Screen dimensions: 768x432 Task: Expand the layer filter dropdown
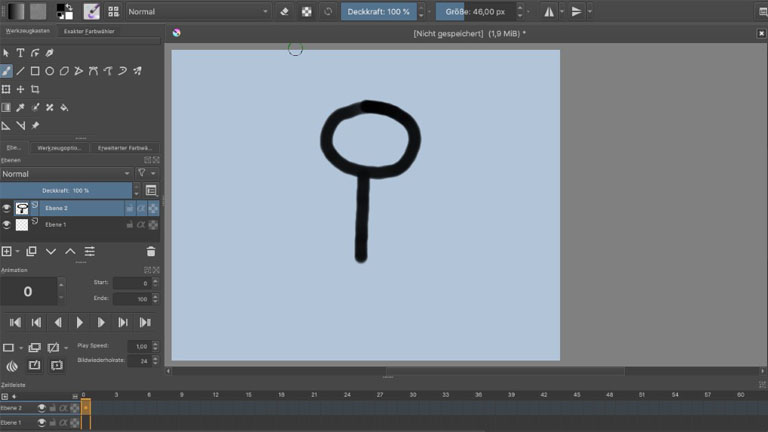(144, 173)
